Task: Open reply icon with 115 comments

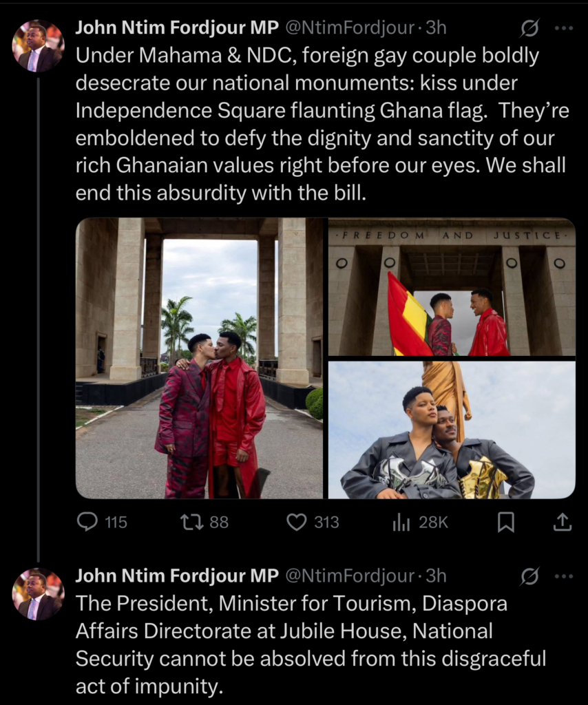Action: (x=87, y=523)
